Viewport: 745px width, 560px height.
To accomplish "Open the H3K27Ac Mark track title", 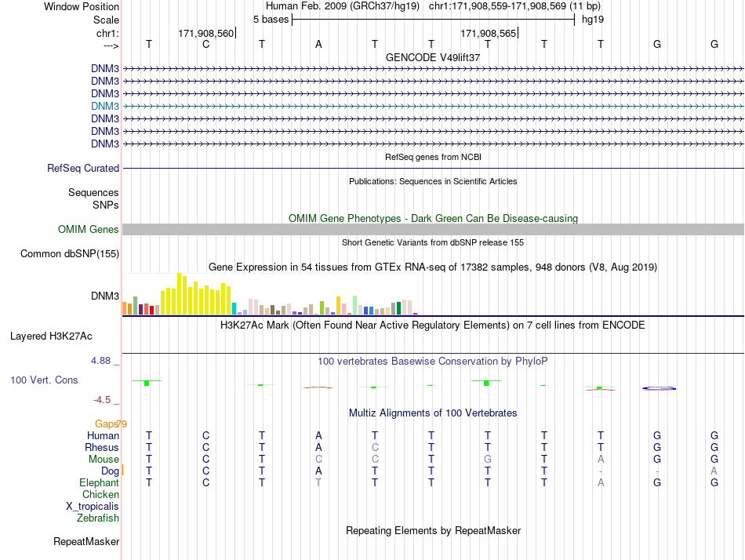I will point(433,325).
